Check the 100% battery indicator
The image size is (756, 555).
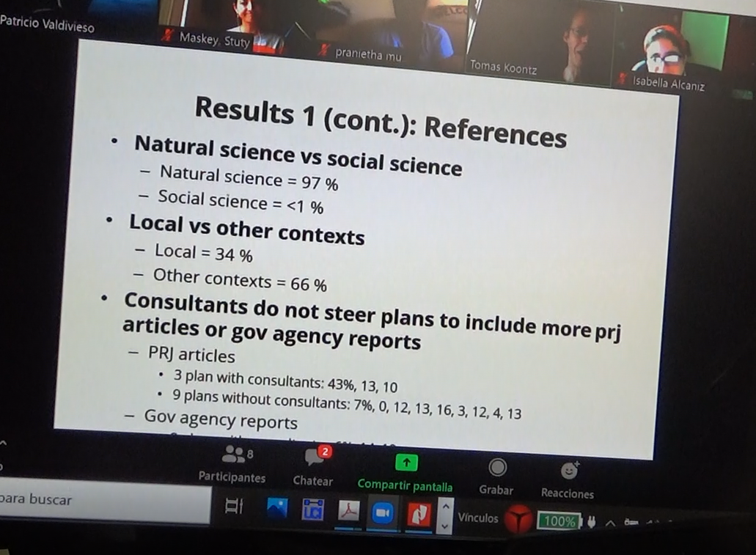tap(559, 521)
